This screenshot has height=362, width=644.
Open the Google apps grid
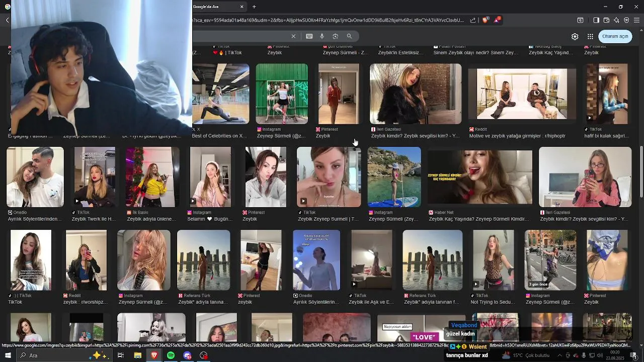pyautogui.click(x=590, y=36)
